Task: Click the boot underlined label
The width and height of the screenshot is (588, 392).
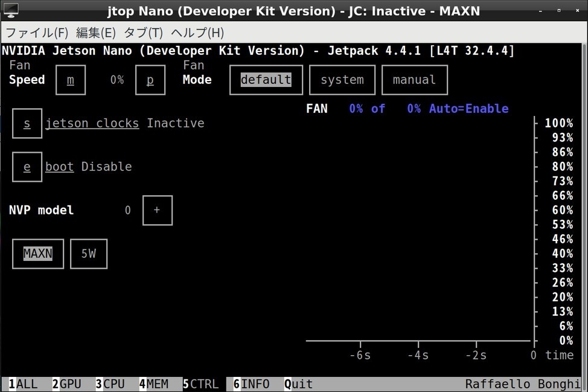Action: (59, 167)
